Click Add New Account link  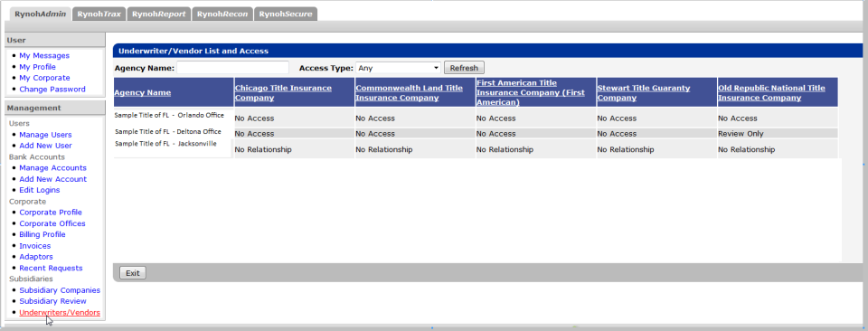click(x=53, y=179)
